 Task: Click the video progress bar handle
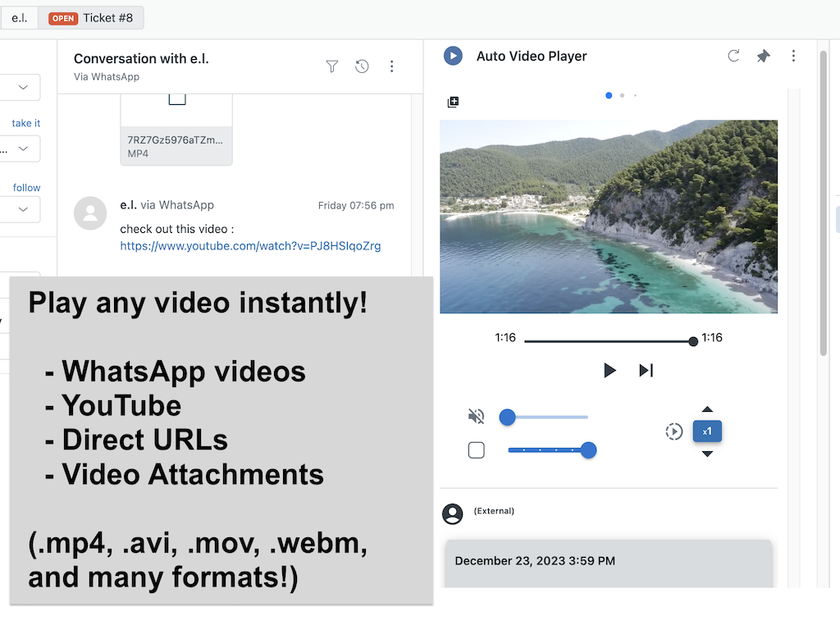(693, 341)
